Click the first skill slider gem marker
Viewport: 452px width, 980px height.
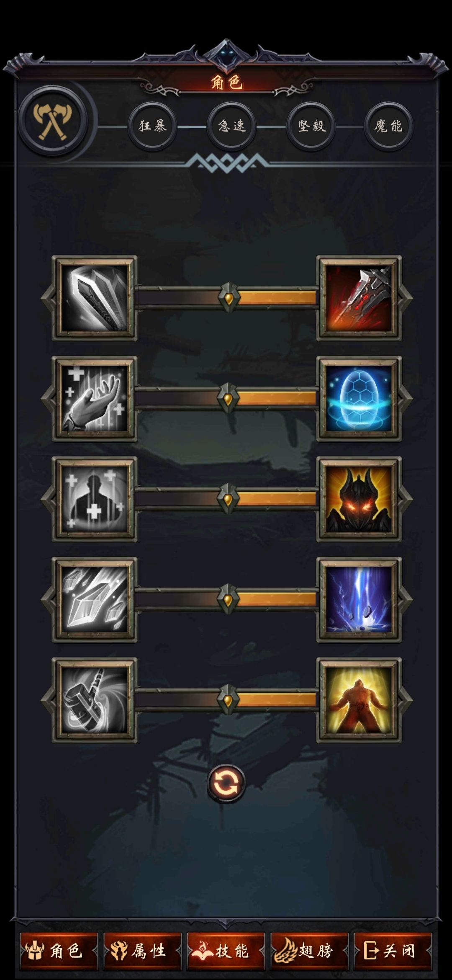click(228, 298)
